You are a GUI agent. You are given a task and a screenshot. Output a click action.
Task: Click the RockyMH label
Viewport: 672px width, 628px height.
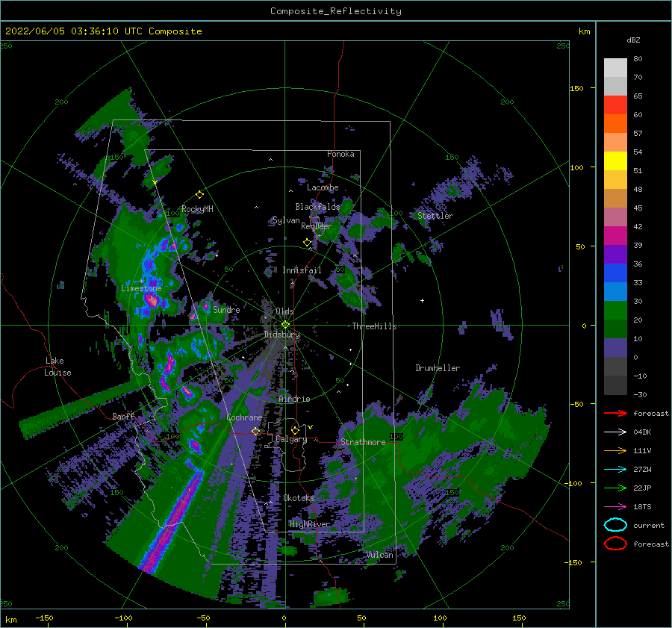coord(197,209)
